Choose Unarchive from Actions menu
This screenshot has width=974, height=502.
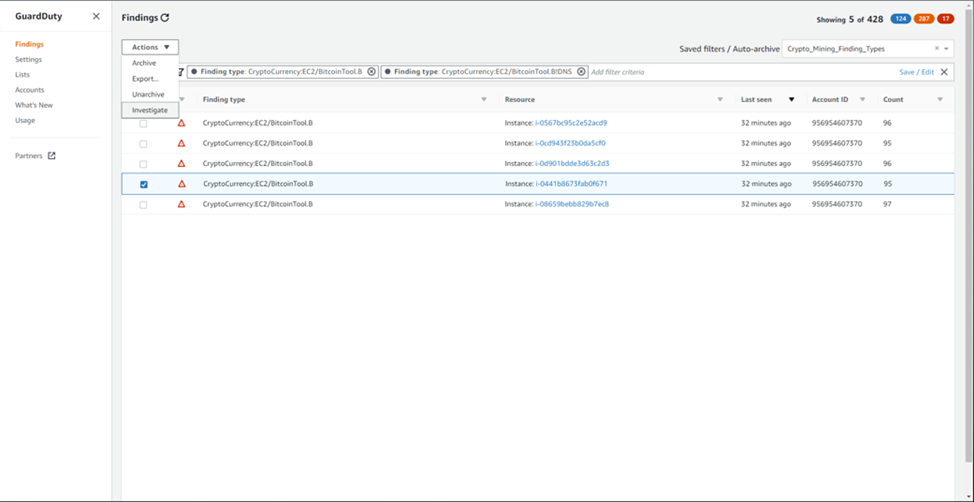pos(150,94)
